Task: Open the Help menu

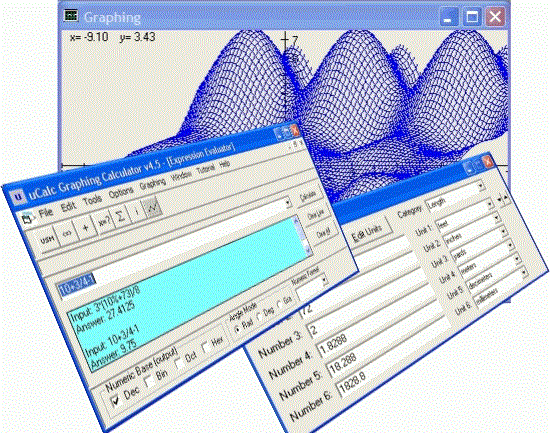Action: click(224, 163)
